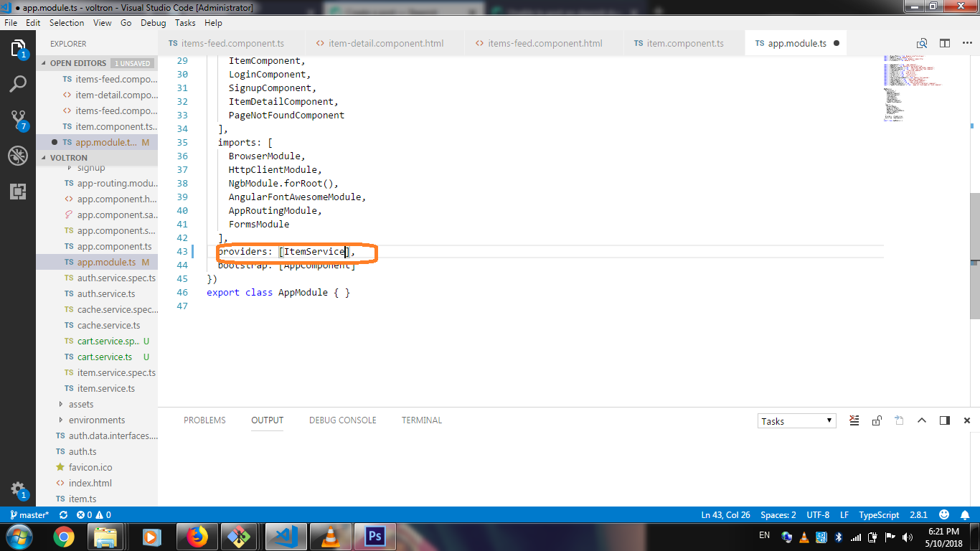
Task: Open notifications bell in status bar
Action: click(966, 515)
